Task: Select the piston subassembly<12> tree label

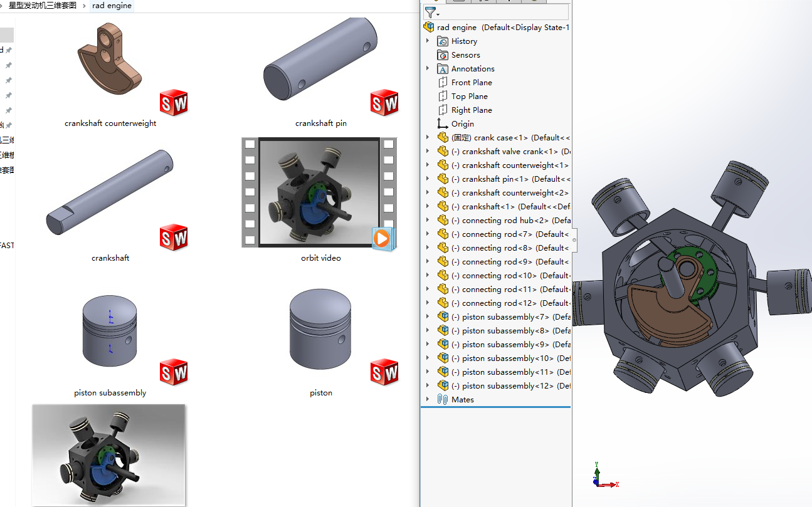Action: point(510,385)
